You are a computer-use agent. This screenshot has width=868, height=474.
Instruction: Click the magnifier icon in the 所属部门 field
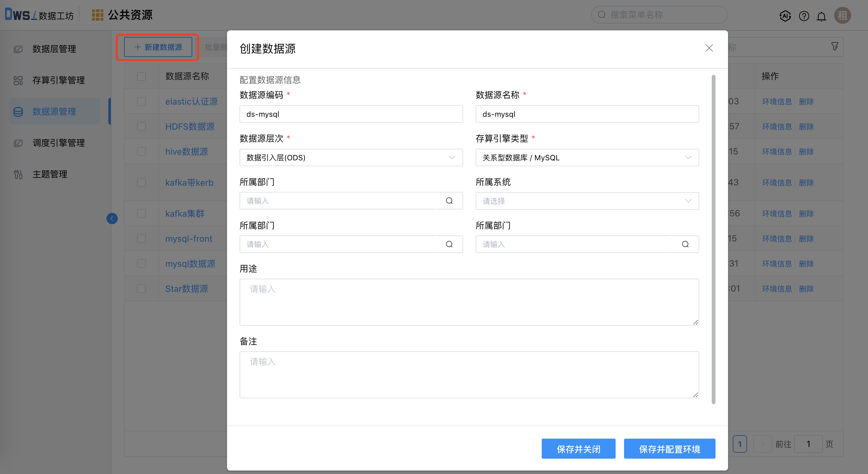(449, 200)
